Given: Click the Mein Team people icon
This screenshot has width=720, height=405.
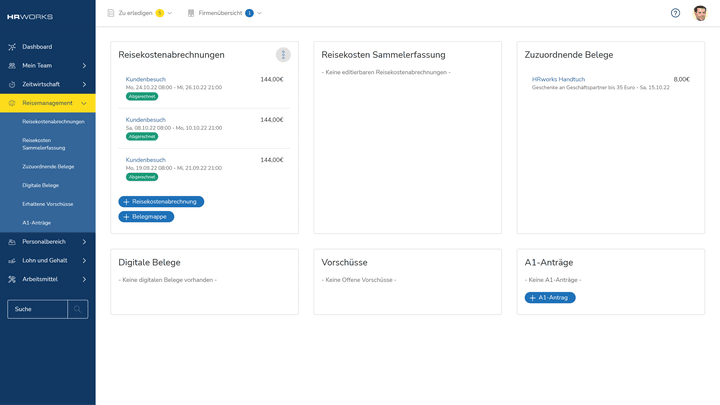Looking at the screenshot, I should [12, 66].
